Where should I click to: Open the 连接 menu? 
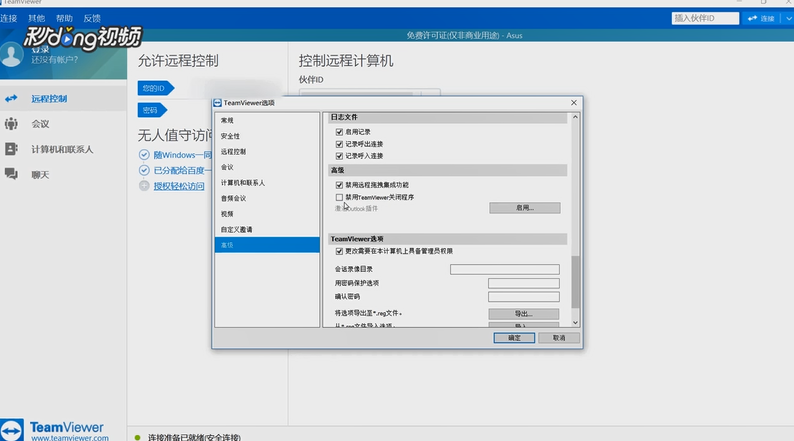coord(9,18)
